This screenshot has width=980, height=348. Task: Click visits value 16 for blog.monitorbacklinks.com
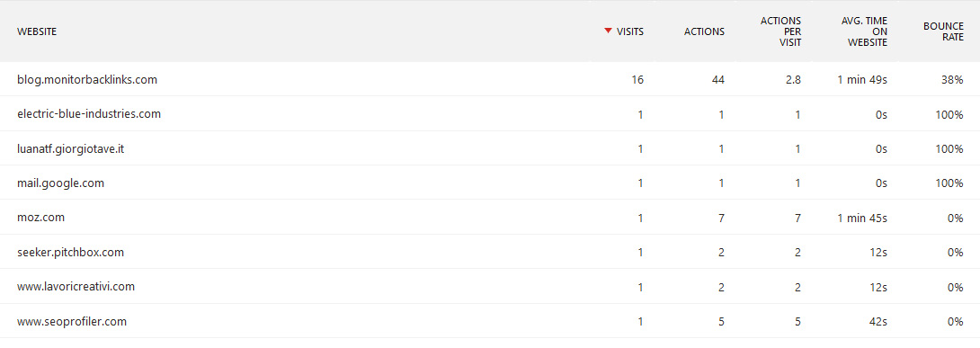(x=637, y=80)
